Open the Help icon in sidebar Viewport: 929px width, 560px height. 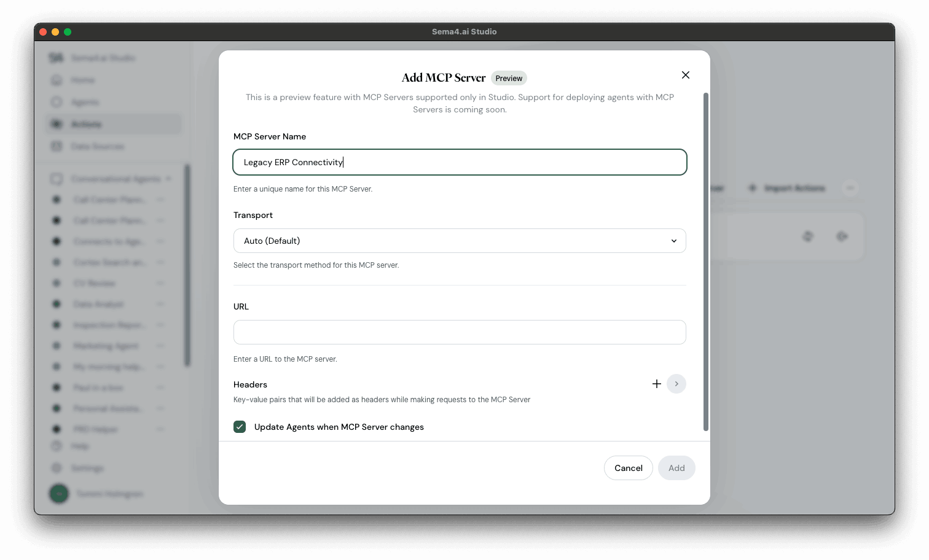click(57, 446)
